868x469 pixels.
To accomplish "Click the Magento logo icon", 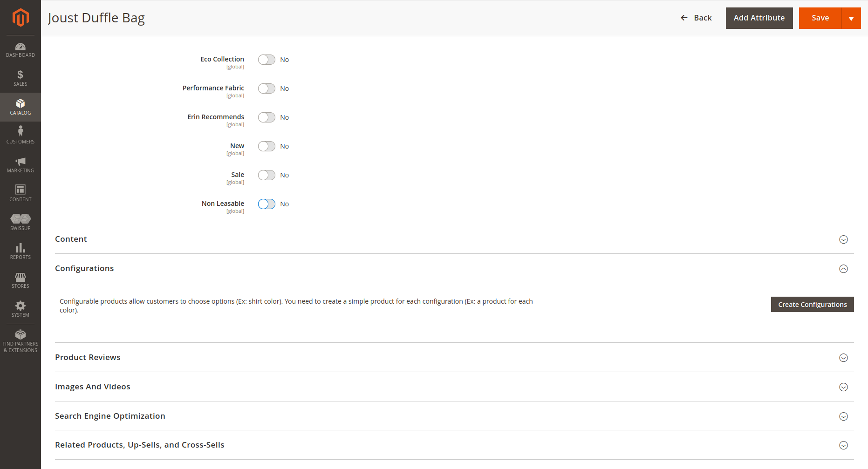I will (21, 18).
